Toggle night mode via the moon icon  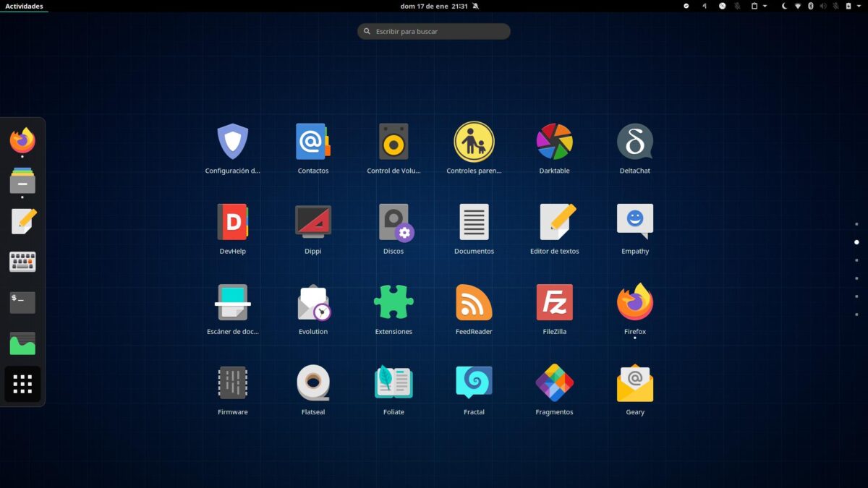pyautogui.click(x=785, y=6)
